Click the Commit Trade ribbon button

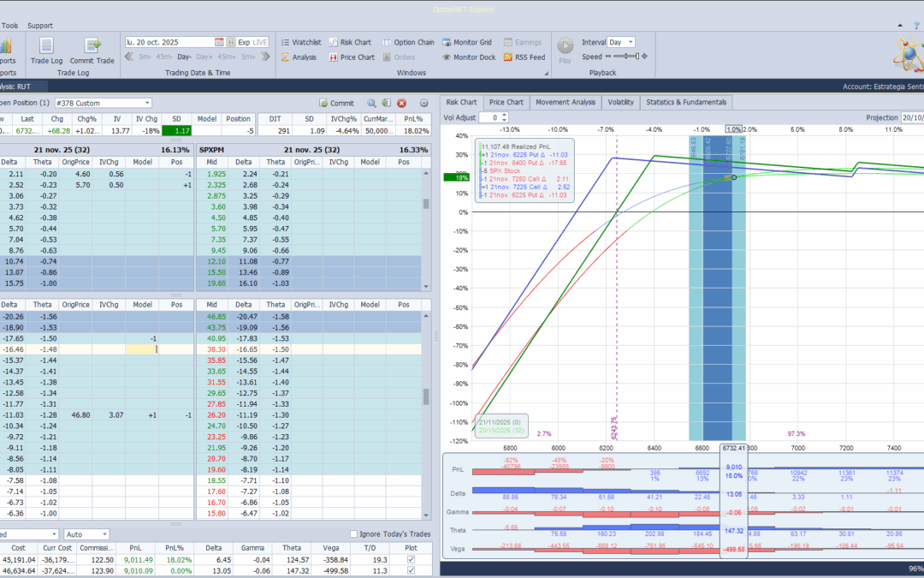[92, 51]
